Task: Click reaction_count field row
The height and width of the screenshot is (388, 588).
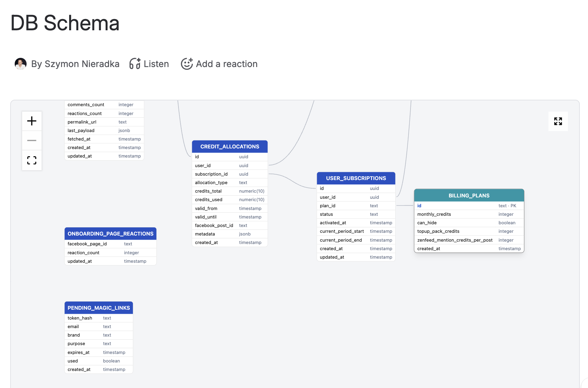Action: coord(110,253)
